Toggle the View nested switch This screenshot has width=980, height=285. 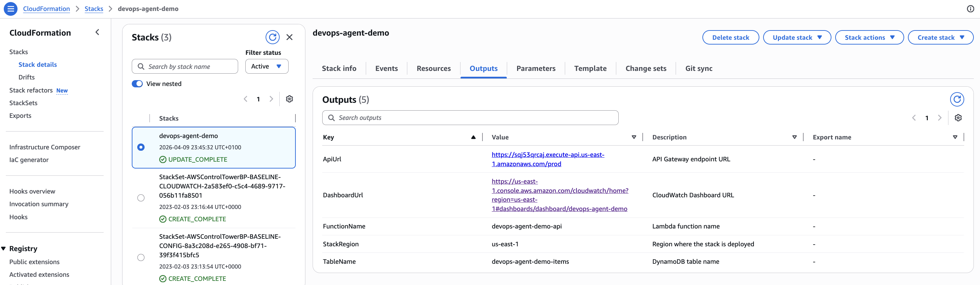point(137,84)
